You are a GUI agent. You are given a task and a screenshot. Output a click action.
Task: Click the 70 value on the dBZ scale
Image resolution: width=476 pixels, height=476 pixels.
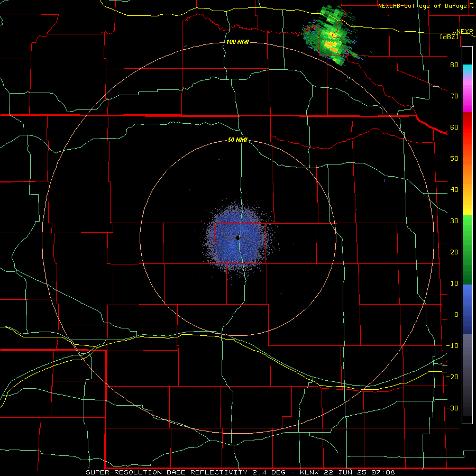click(x=454, y=96)
